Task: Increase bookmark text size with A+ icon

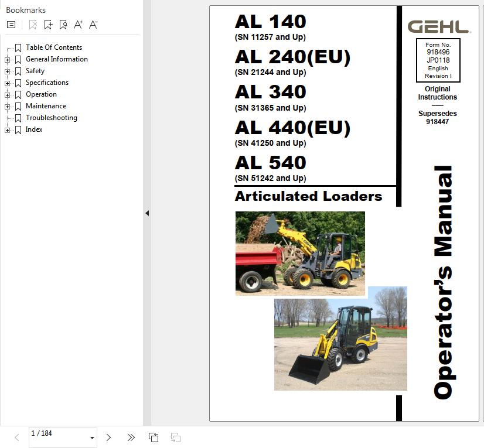Action: point(78,25)
